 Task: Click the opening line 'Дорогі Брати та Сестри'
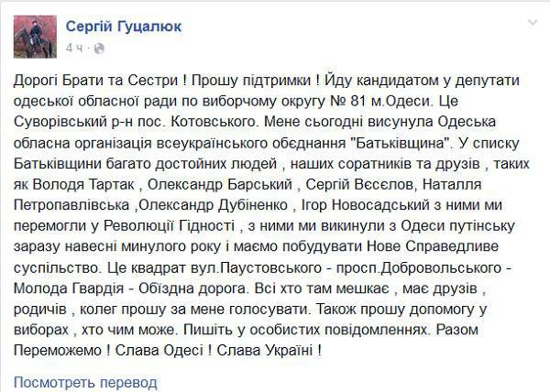95,81
